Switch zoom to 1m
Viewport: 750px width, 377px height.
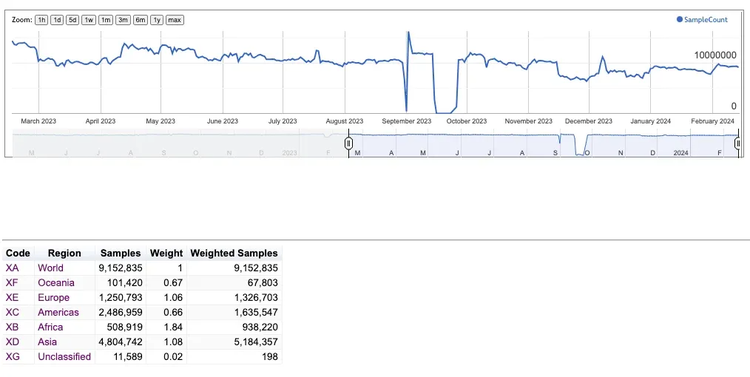(106, 20)
